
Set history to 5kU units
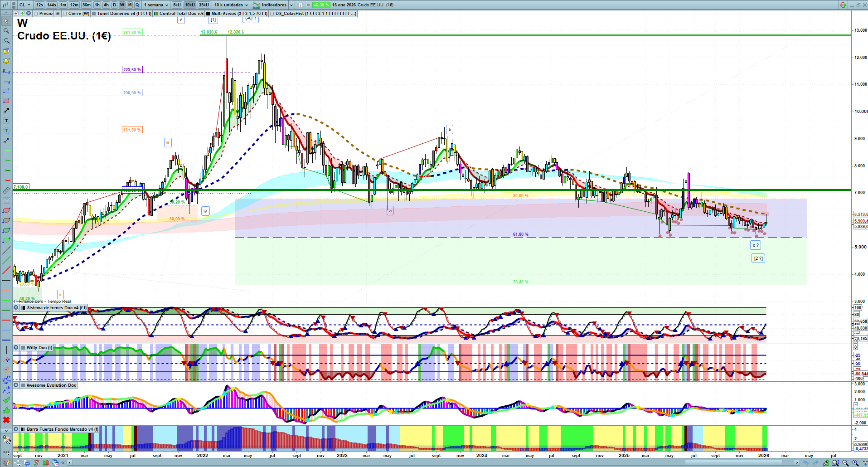(x=177, y=5)
